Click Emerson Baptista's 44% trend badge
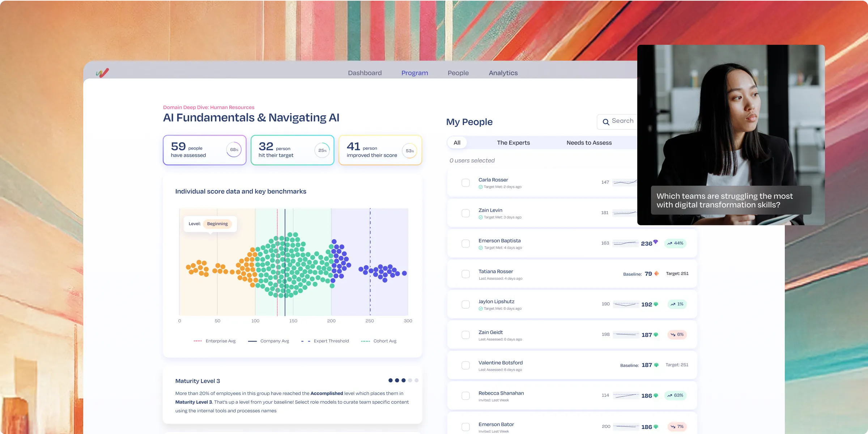 coord(675,243)
